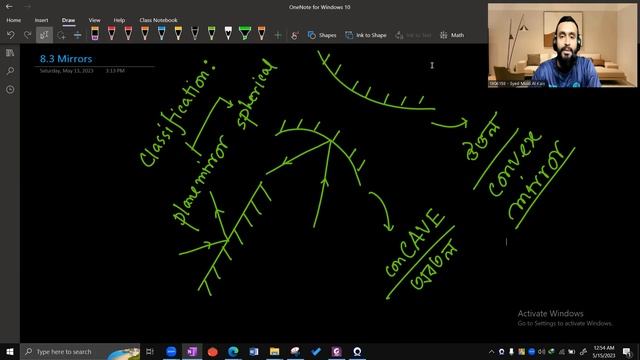Pick the eraser tool in Draw ribbon

coord(95,33)
